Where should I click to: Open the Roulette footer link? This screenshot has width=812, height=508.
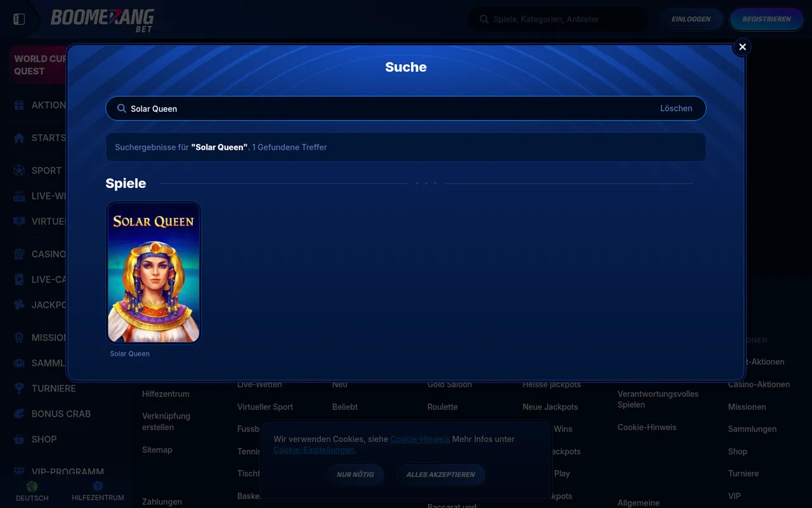[x=443, y=406]
